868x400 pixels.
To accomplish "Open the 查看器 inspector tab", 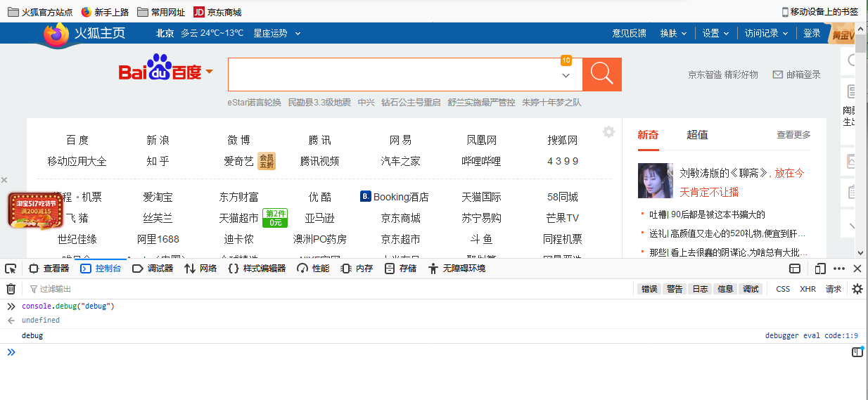I will point(49,269).
